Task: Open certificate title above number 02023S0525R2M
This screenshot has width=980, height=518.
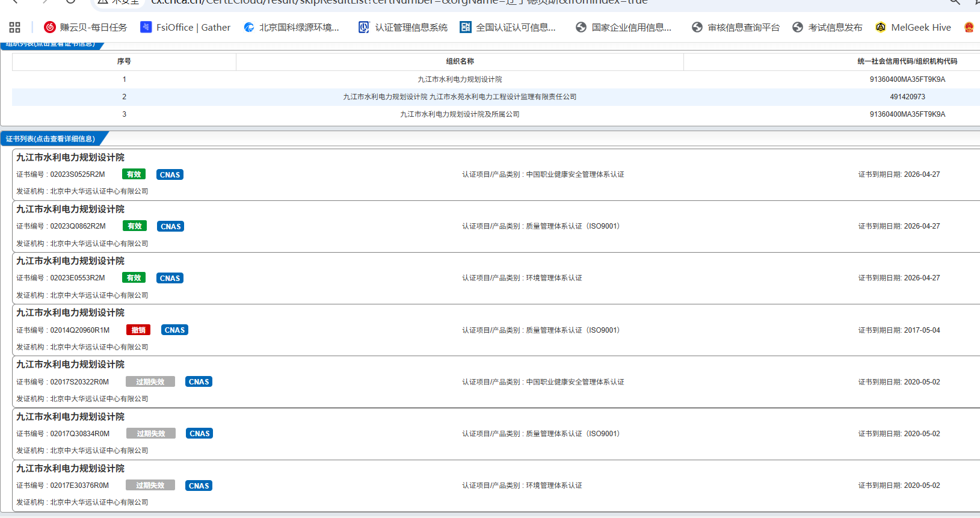Action: [70, 158]
